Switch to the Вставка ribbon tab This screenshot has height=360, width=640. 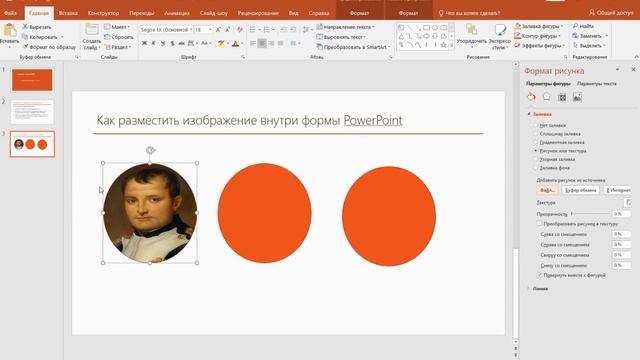coord(68,13)
